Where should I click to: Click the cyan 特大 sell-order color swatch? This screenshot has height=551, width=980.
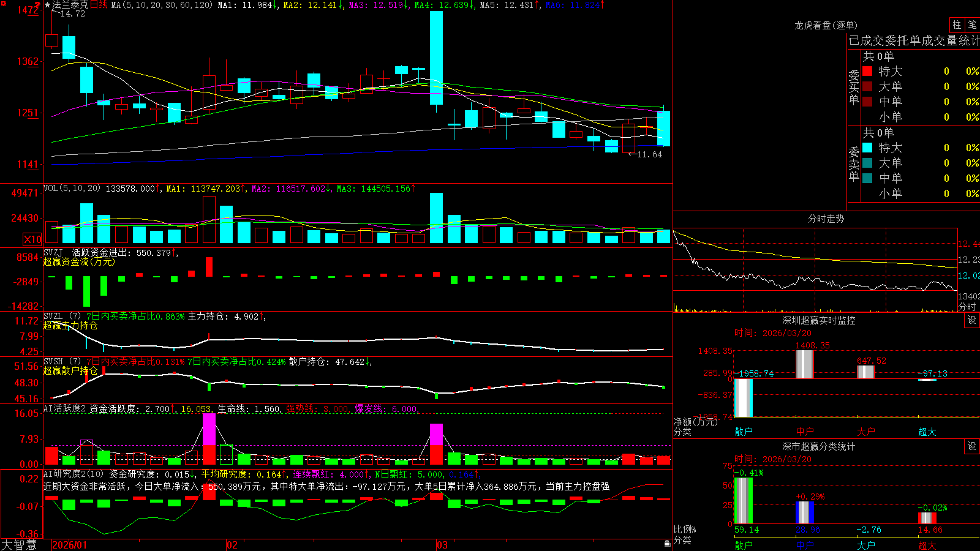(x=867, y=148)
